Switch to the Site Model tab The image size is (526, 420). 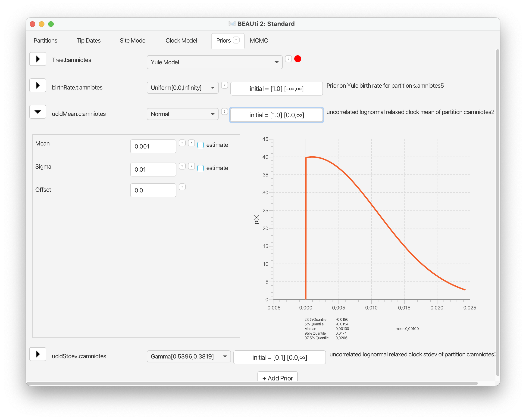133,40
